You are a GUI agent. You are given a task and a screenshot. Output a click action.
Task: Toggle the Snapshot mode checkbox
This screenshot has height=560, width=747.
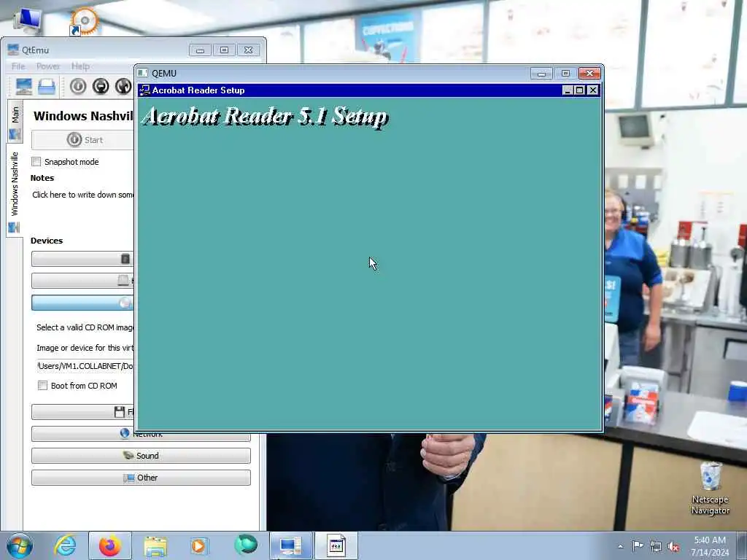36,162
